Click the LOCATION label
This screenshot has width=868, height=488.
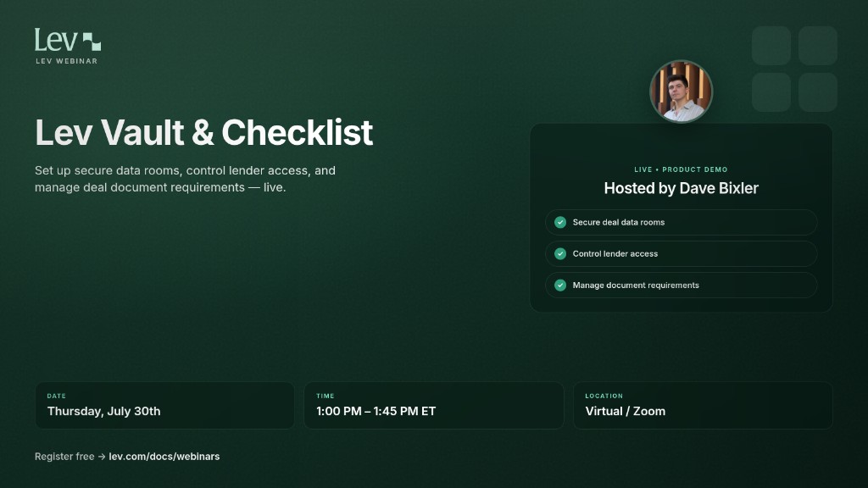[x=604, y=396]
